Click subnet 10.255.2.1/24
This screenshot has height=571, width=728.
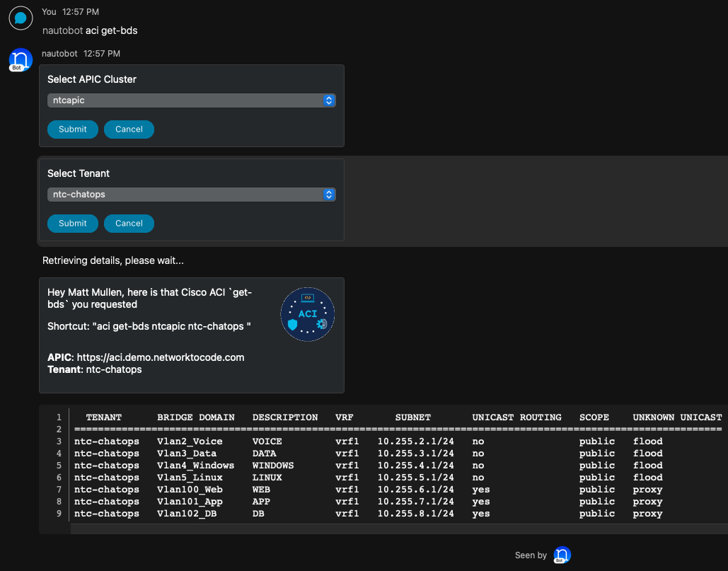tap(415, 442)
